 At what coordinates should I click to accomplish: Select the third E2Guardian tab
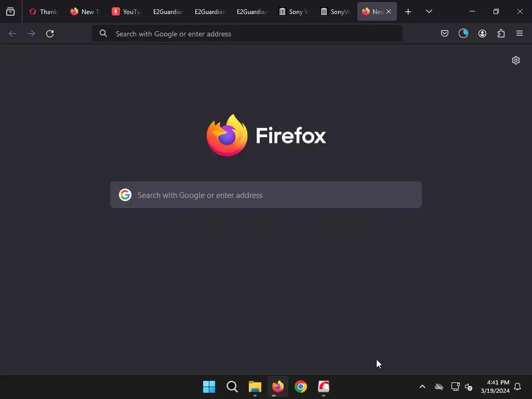[251, 11]
